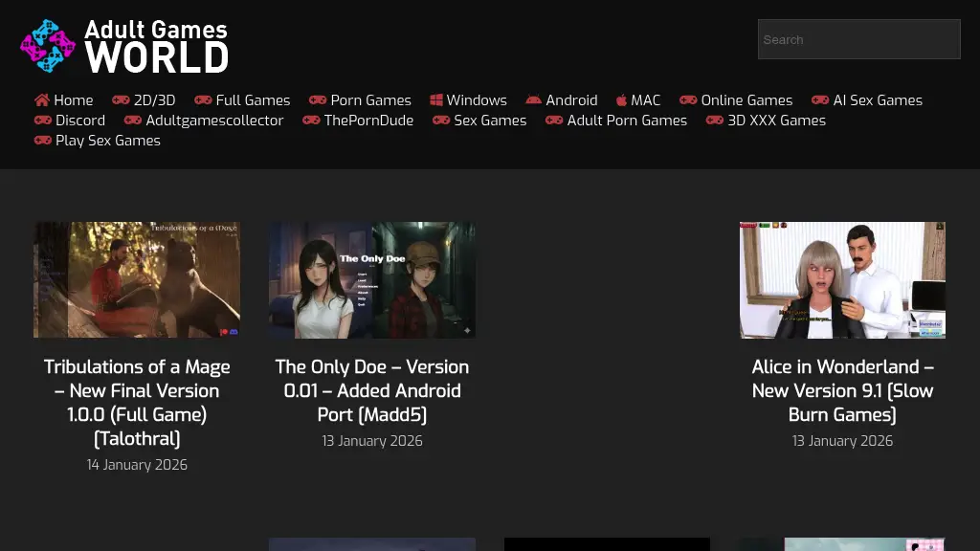Click the gamepad icon beside Discord

pyautogui.click(x=43, y=121)
